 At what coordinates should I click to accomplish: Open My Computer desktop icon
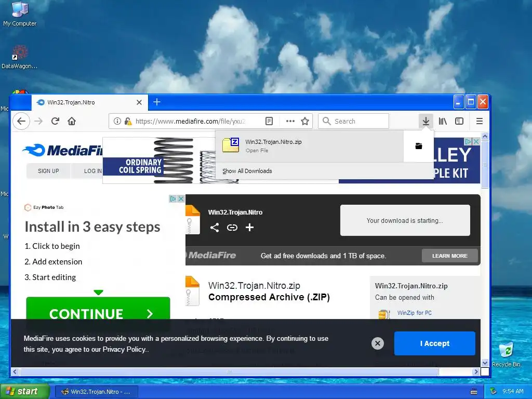[20, 14]
